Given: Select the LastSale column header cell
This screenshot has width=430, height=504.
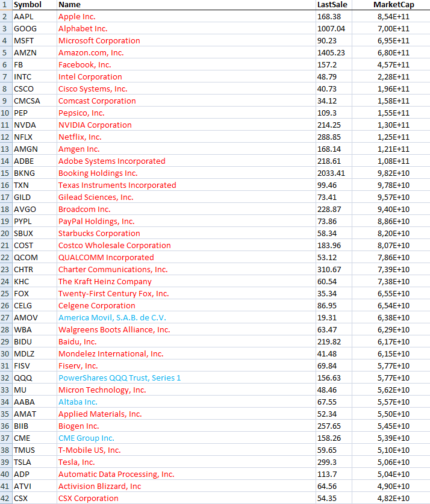Looking at the screenshot, I should (334, 5).
